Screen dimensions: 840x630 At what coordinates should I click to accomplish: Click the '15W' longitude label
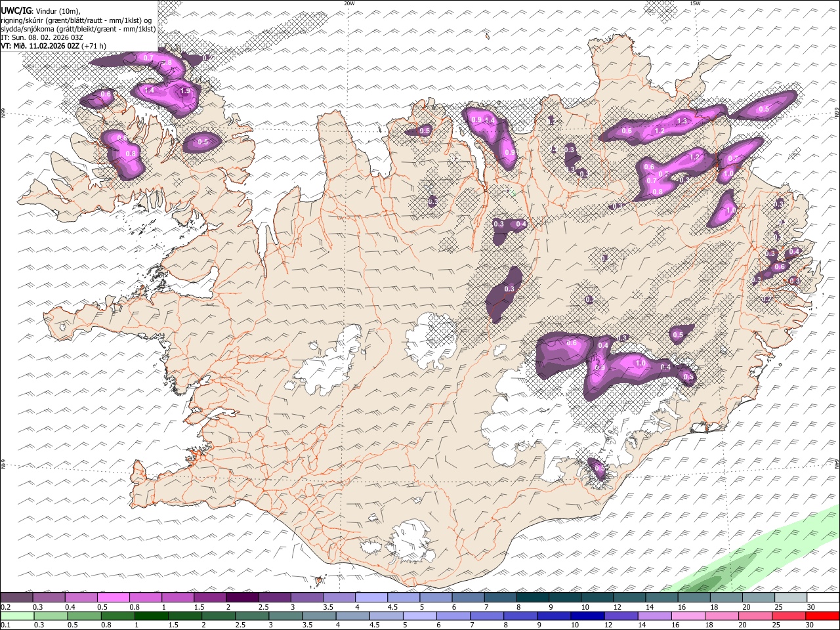pos(695,3)
